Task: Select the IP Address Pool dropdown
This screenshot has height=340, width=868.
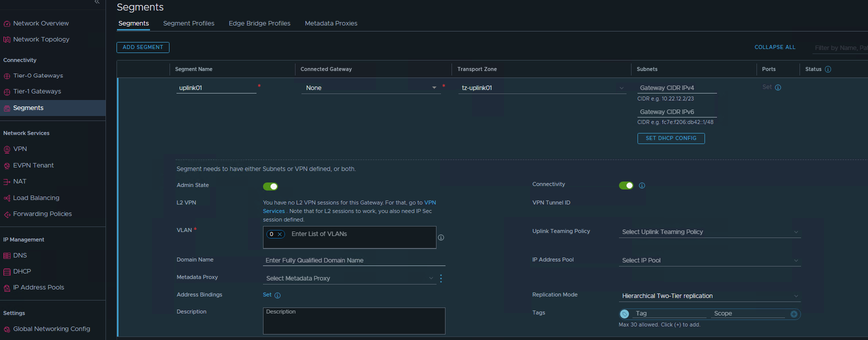Action: 709,260
